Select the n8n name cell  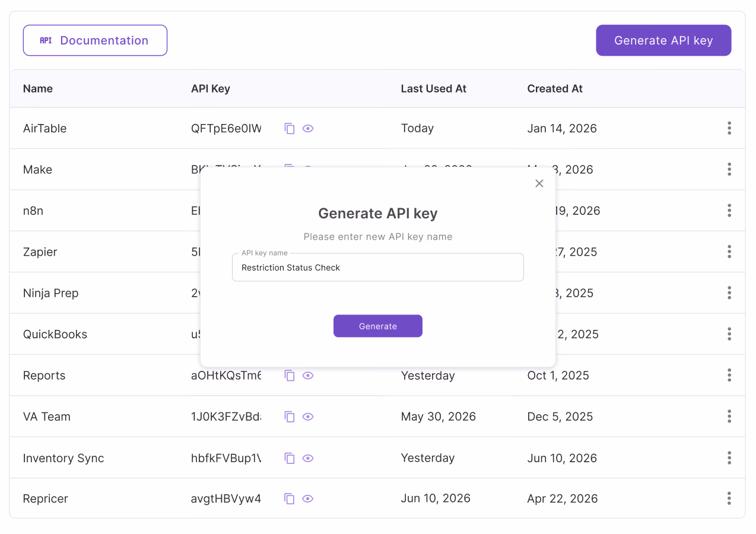33,211
